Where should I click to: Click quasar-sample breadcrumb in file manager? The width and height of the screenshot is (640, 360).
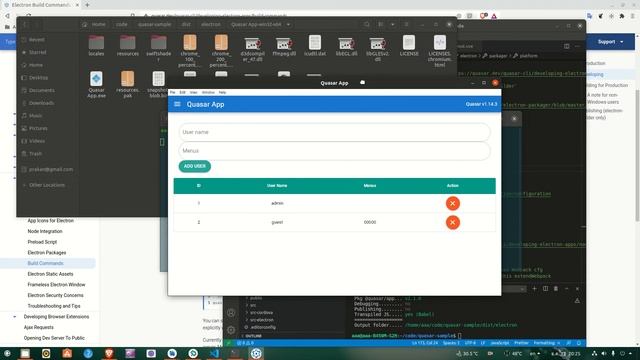154,24
